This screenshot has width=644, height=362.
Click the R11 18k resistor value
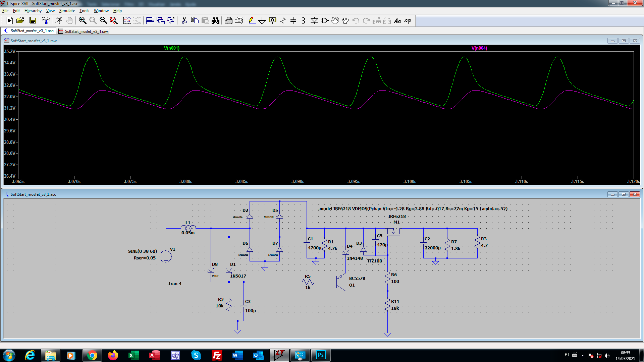tap(395, 308)
